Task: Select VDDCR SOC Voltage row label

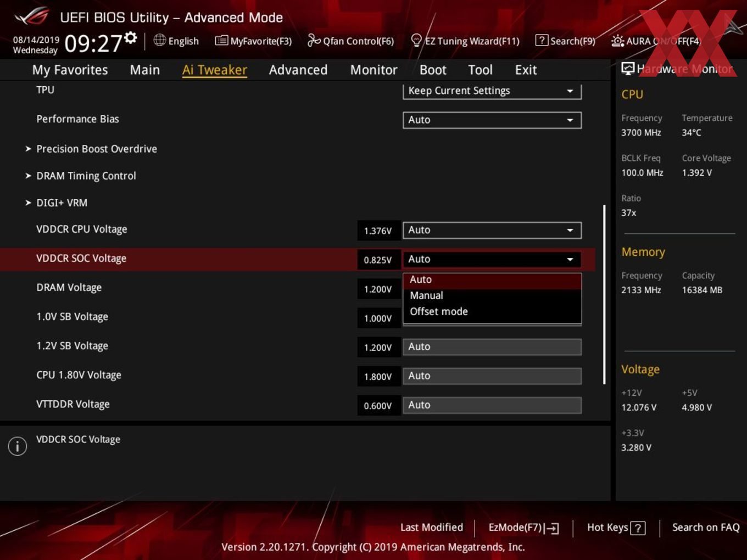Action: (81, 259)
